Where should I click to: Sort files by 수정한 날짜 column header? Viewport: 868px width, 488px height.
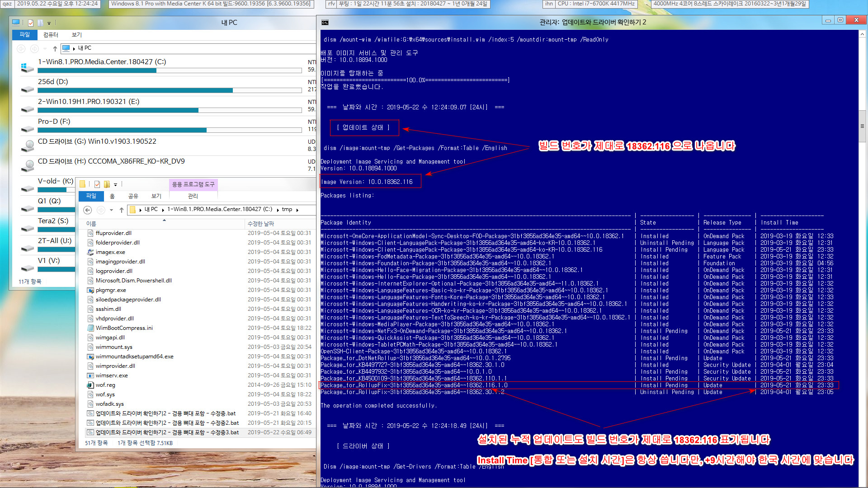click(x=280, y=224)
